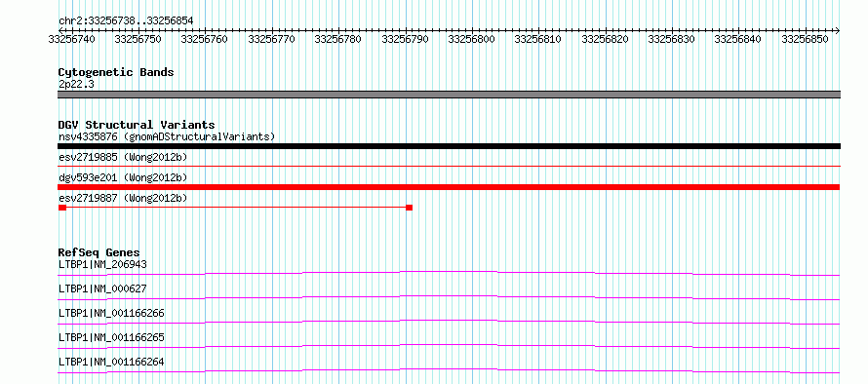Select the thick red dgv593e201 variant bar
868x384 pixels.
point(449,187)
